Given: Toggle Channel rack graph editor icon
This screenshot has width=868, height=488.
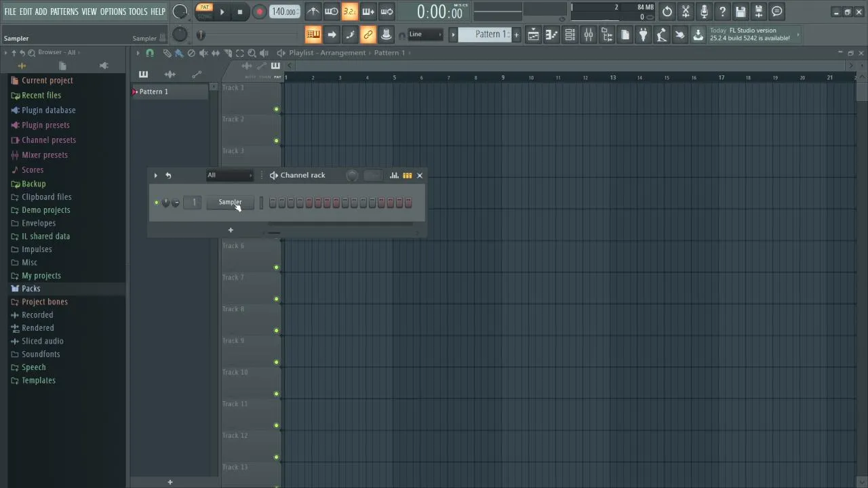Looking at the screenshot, I should coord(394,176).
